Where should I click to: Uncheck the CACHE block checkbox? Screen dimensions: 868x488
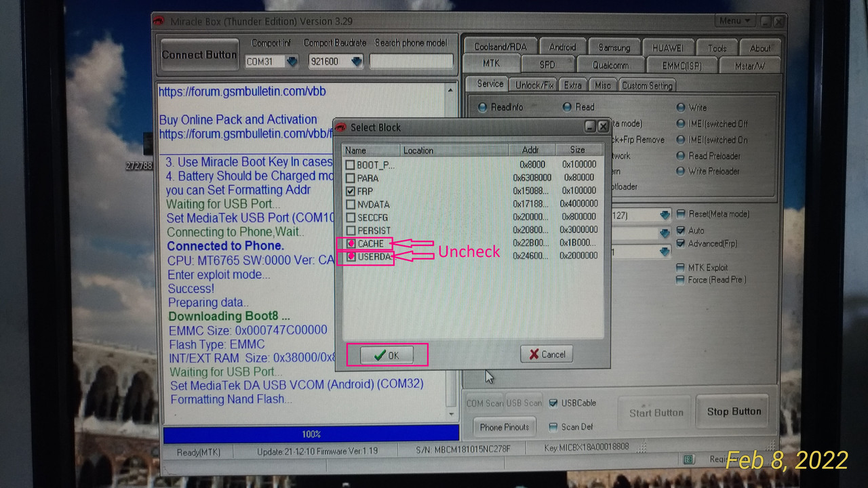tap(351, 243)
